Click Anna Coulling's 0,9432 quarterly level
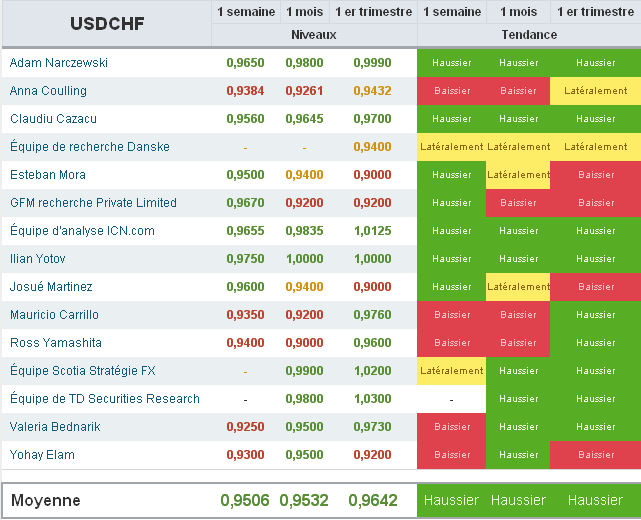Viewport: 641px width, 520px height. click(x=372, y=91)
